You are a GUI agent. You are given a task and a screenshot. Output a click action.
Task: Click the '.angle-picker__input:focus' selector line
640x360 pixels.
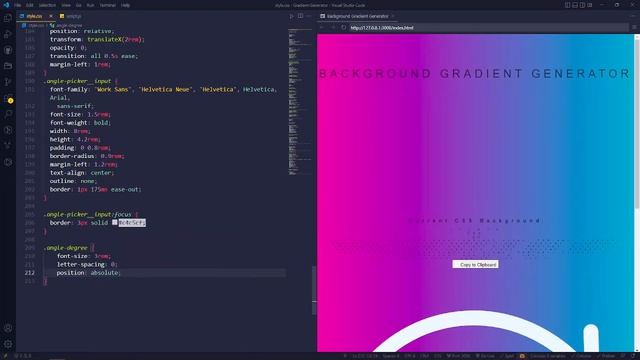coord(91,214)
